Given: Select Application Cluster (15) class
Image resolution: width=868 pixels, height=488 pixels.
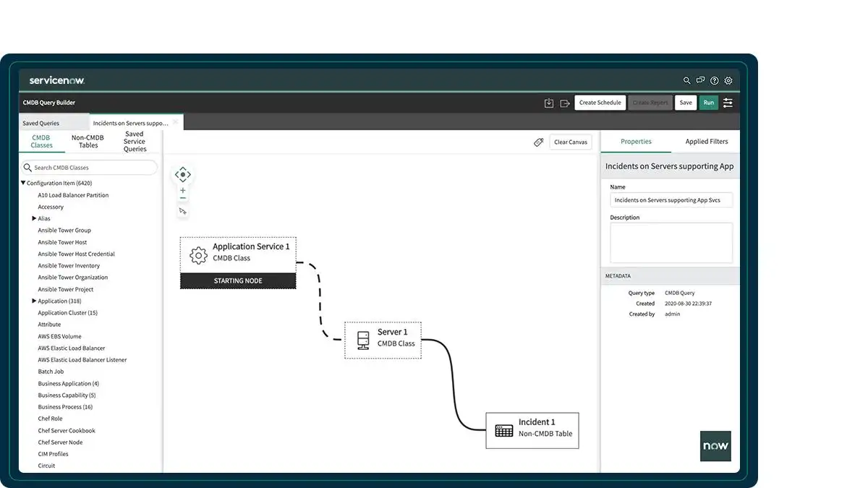Looking at the screenshot, I should coord(67,313).
